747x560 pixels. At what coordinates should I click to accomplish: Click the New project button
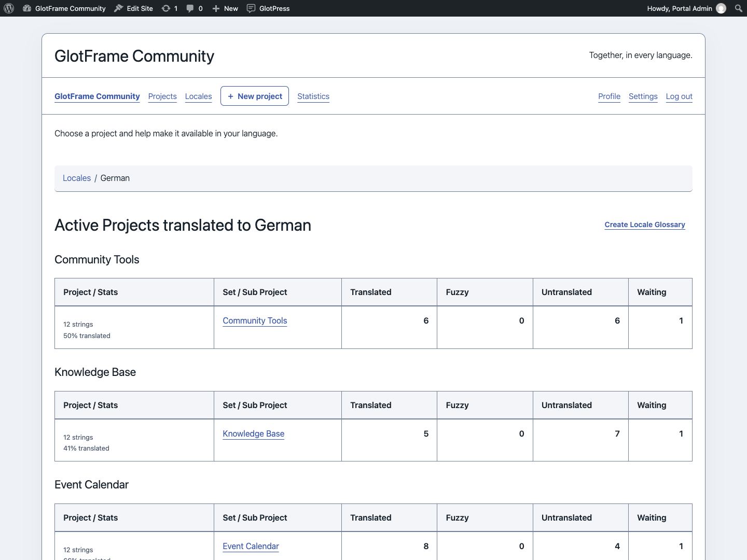click(255, 96)
